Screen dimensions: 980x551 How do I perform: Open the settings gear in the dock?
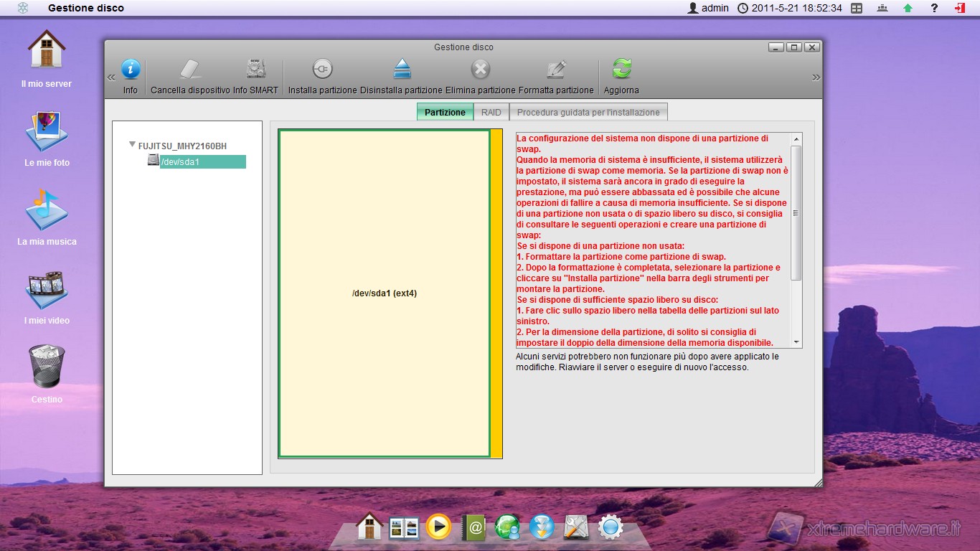611,527
